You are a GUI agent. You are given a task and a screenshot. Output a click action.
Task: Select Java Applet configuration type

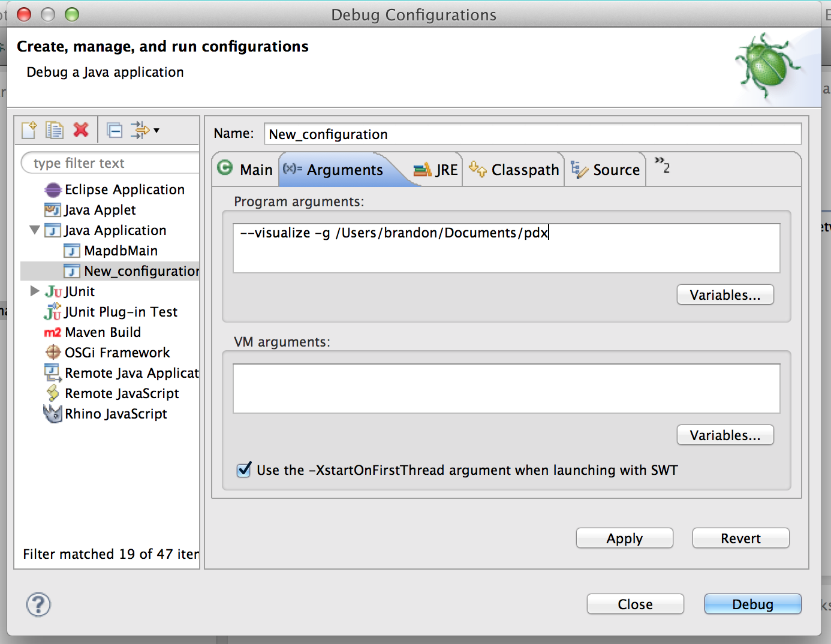point(100,210)
